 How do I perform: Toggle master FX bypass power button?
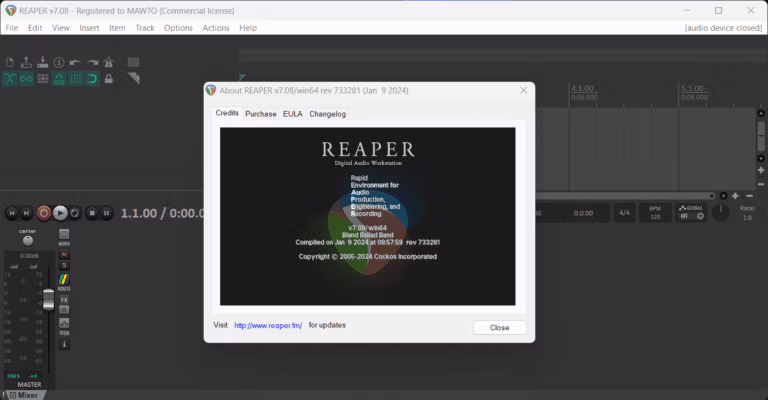(x=64, y=309)
